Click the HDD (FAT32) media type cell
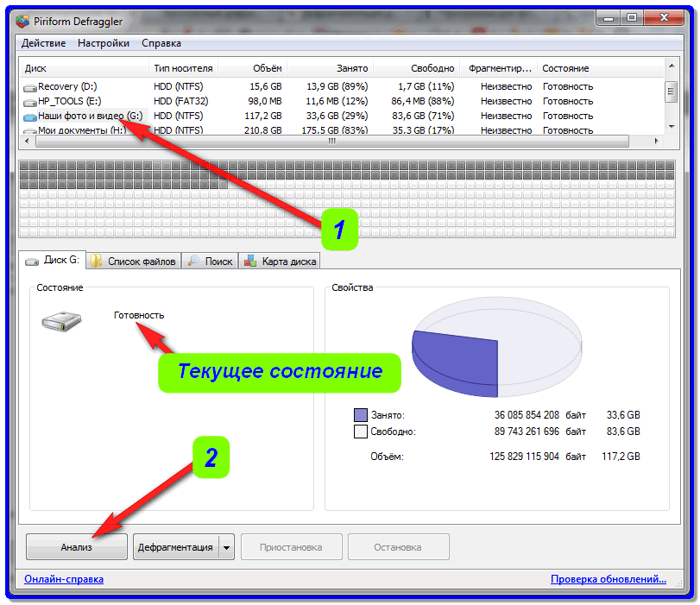The height and width of the screenshot is (605, 700). click(x=180, y=101)
